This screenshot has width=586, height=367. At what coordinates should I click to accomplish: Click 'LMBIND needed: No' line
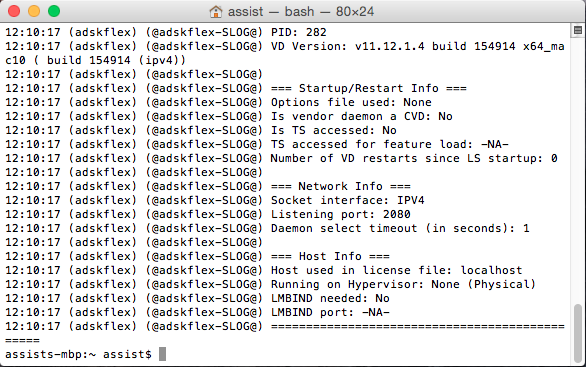pos(330,298)
